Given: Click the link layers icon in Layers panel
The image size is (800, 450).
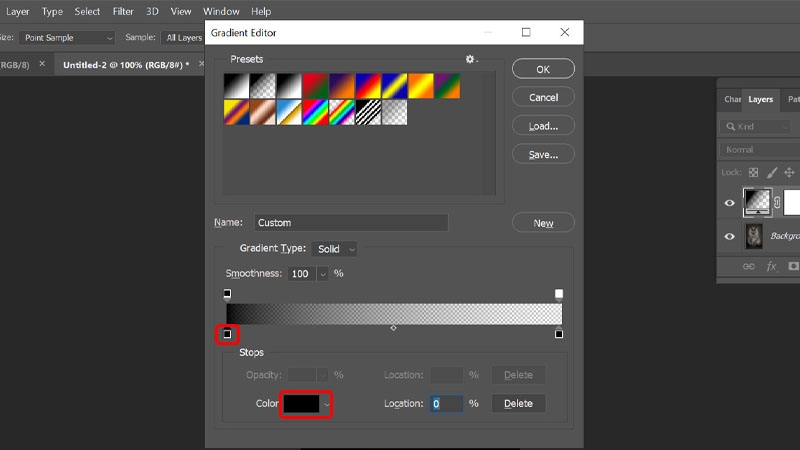Looking at the screenshot, I should click(748, 266).
